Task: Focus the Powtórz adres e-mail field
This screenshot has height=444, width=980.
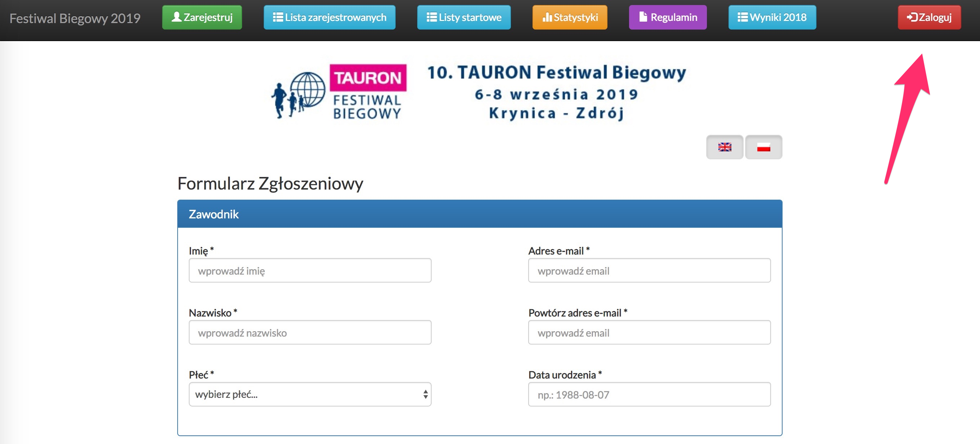Action: [x=649, y=333]
